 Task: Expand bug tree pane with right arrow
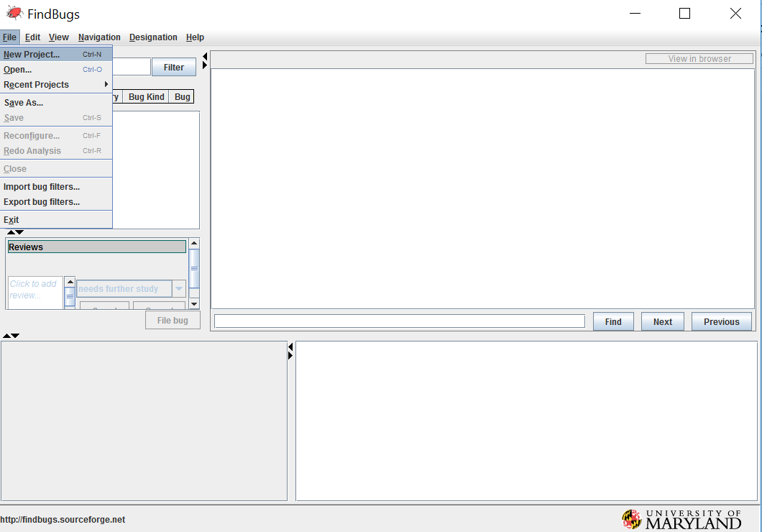(205, 65)
